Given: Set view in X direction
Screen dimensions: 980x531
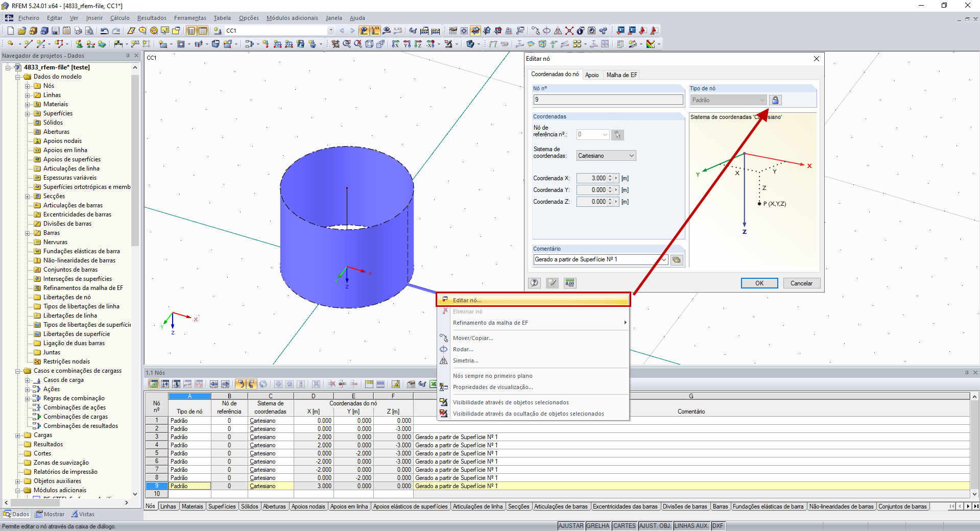Looking at the screenshot, I should pos(396,44).
